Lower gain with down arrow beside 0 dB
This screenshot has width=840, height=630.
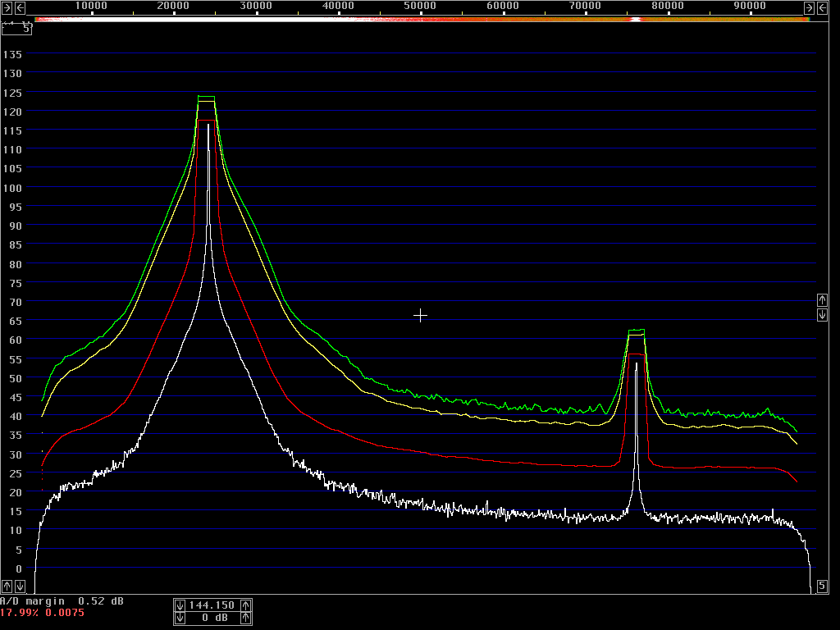180,618
